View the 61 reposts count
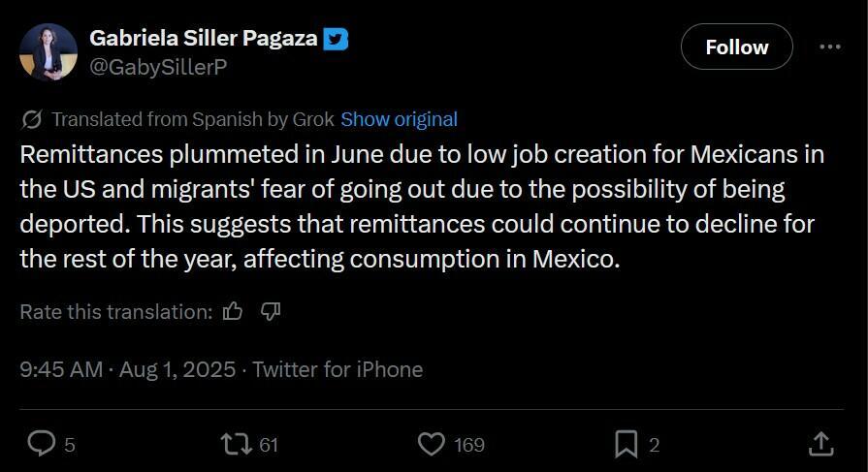Screen dimensions: 868x472 269,445
